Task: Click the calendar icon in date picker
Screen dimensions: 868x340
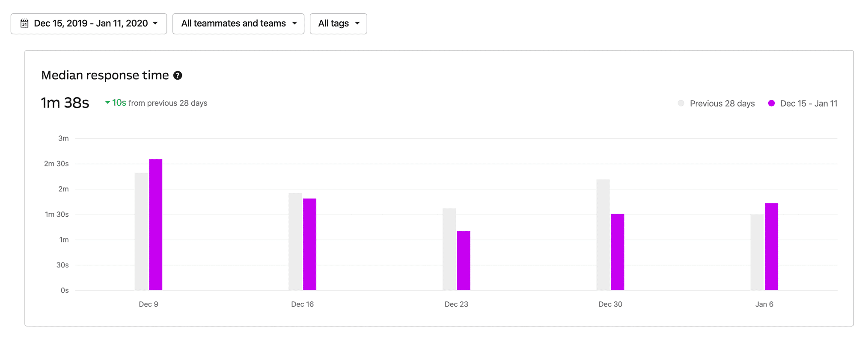Action: click(x=24, y=24)
